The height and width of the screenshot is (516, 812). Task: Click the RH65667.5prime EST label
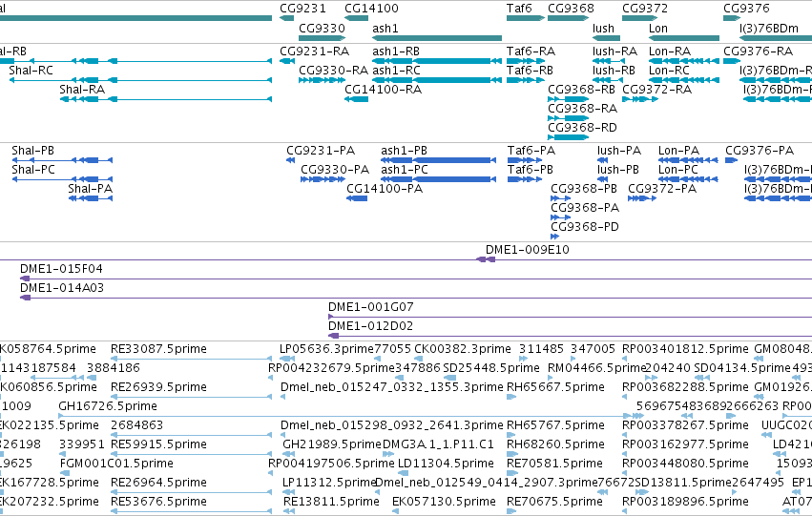click(555, 386)
